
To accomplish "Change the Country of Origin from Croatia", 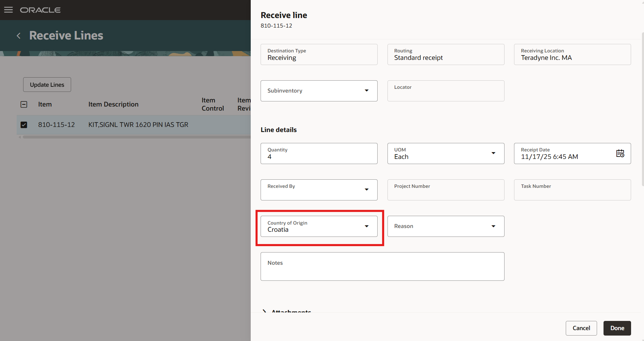I will click(x=366, y=226).
